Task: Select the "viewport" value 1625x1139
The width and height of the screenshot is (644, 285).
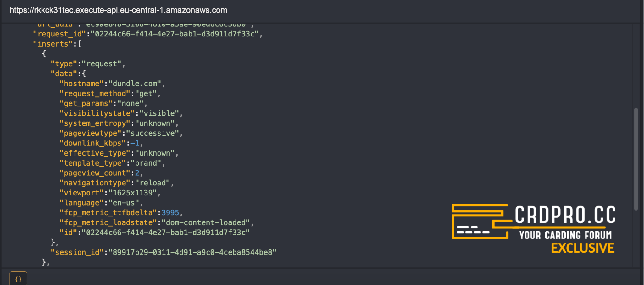Action: click(133, 193)
